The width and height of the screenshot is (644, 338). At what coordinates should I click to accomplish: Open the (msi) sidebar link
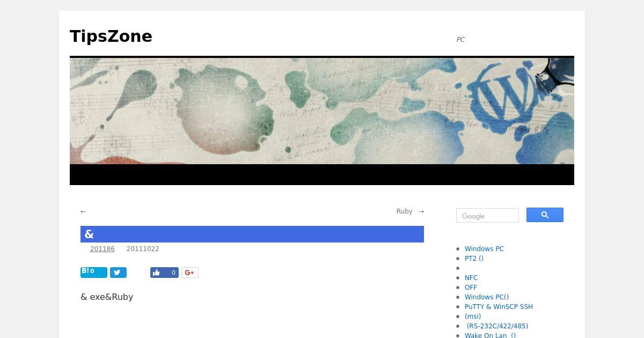pos(473,317)
